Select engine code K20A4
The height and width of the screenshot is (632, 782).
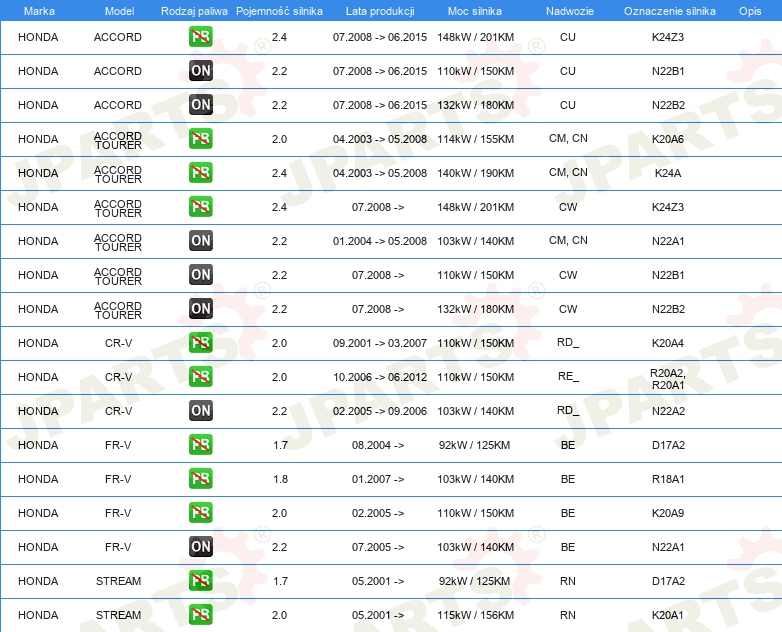[668, 343]
